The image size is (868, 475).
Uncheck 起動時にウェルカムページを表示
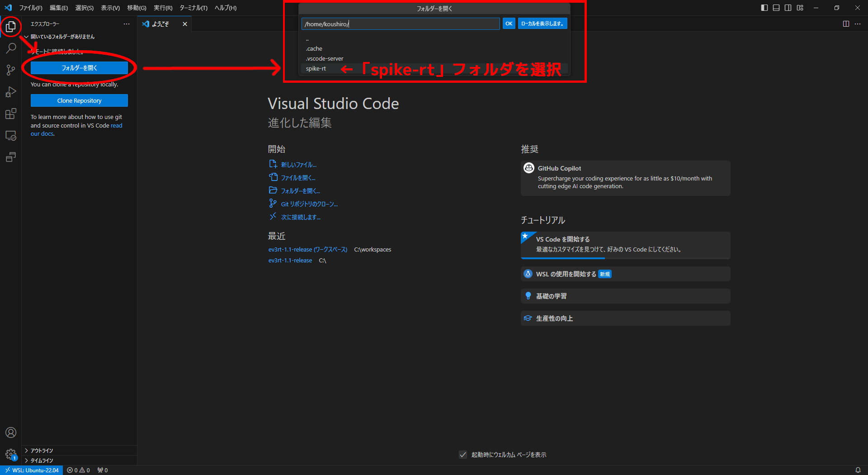point(462,455)
